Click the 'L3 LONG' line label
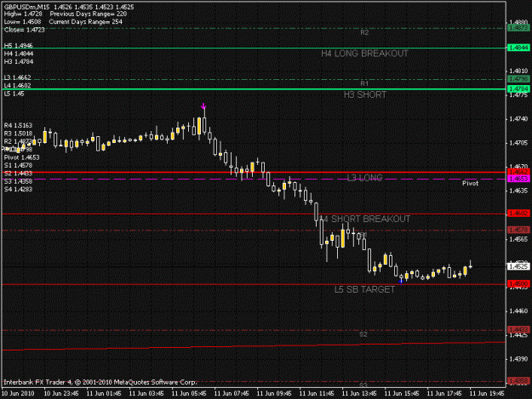The height and width of the screenshot is (399, 532). pyautogui.click(x=364, y=178)
